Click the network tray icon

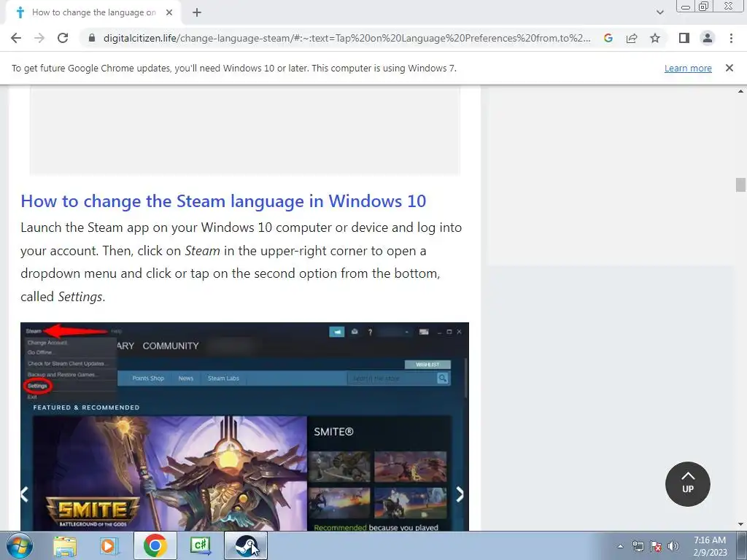(638, 546)
